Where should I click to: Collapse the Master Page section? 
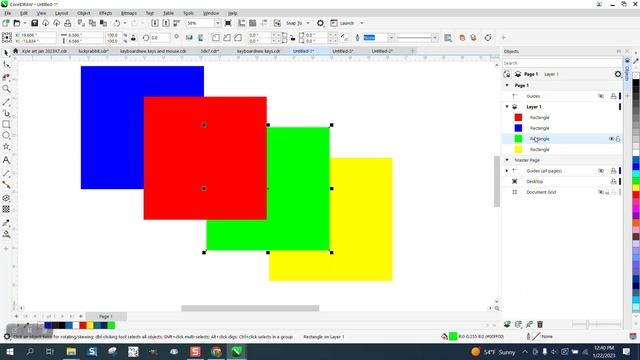[x=507, y=160]
